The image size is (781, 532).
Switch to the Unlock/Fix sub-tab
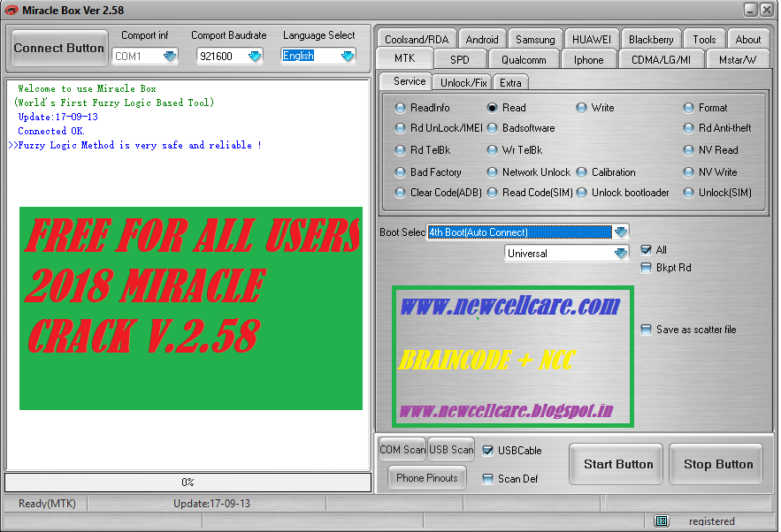(463, 82)
